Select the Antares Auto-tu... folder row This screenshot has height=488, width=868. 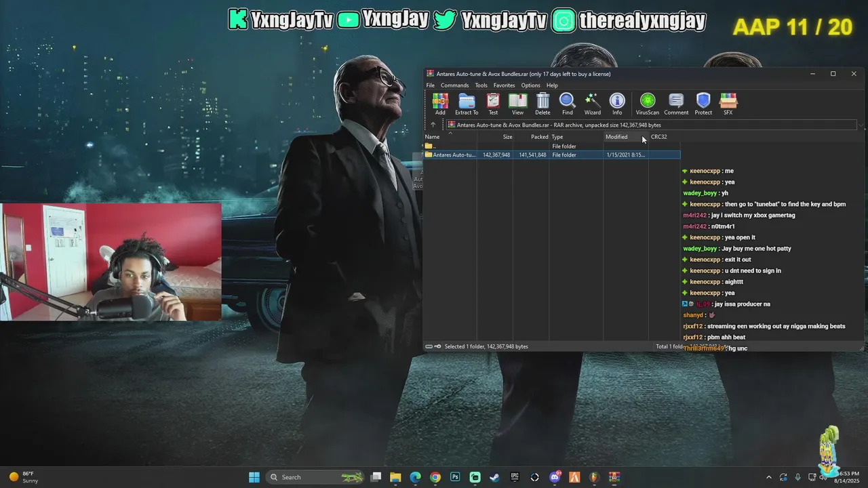552,155
